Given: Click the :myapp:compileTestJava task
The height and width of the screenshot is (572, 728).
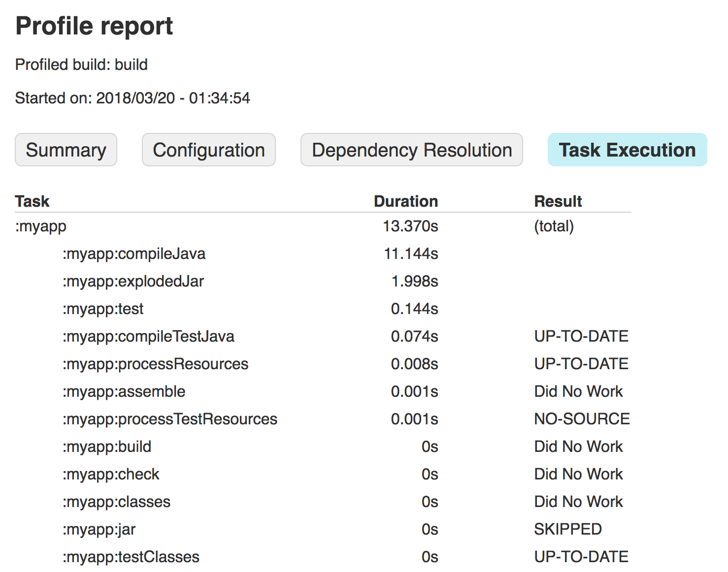Looking at the screenshot, I should click(148, 337).
